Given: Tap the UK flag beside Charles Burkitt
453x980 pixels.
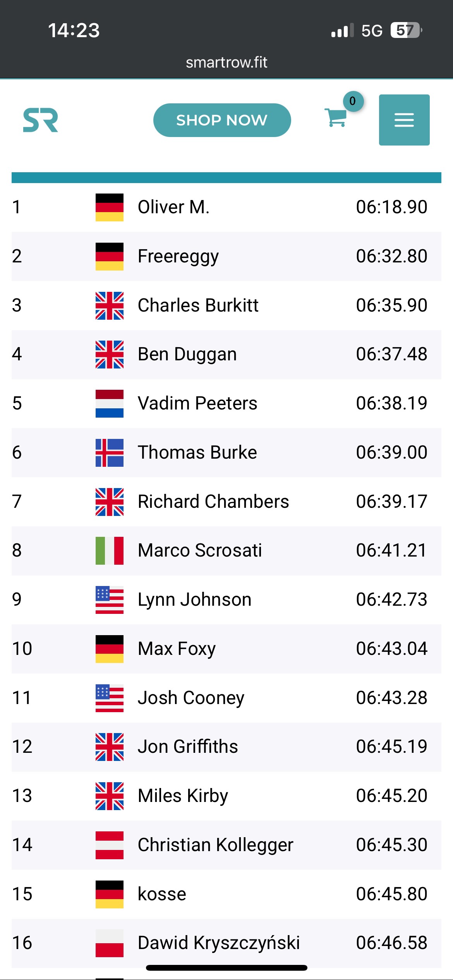Looking at the screenshot, I should click(110, 306).
